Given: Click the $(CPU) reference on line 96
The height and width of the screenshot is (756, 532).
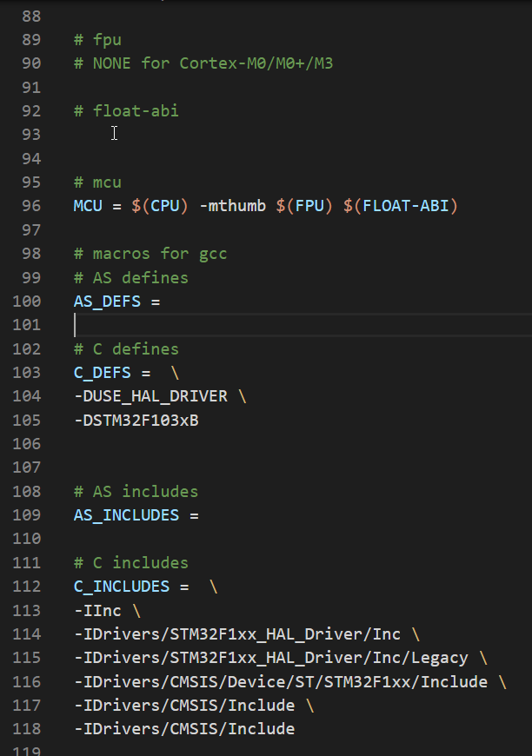Looking at the screenshot, I should point(160,206).
